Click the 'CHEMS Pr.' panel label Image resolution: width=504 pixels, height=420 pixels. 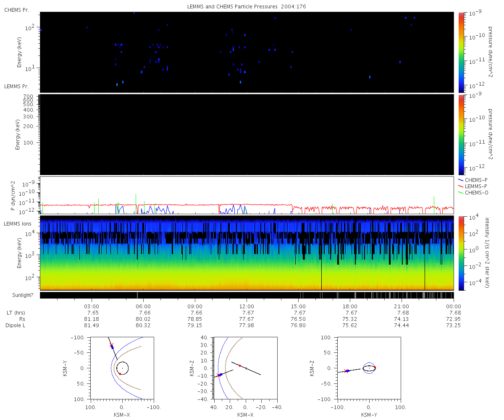[x=16, y=10]
